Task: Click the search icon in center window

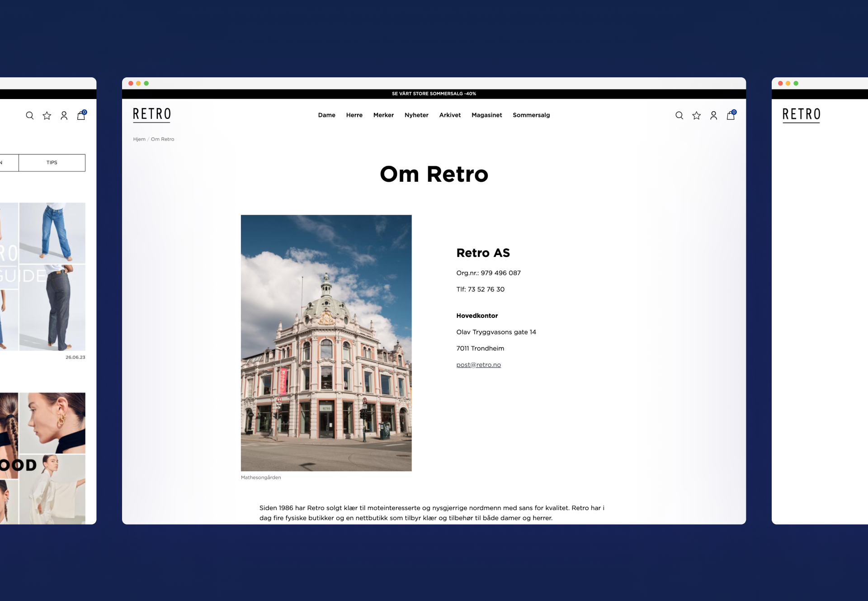Action: [679, 115]
